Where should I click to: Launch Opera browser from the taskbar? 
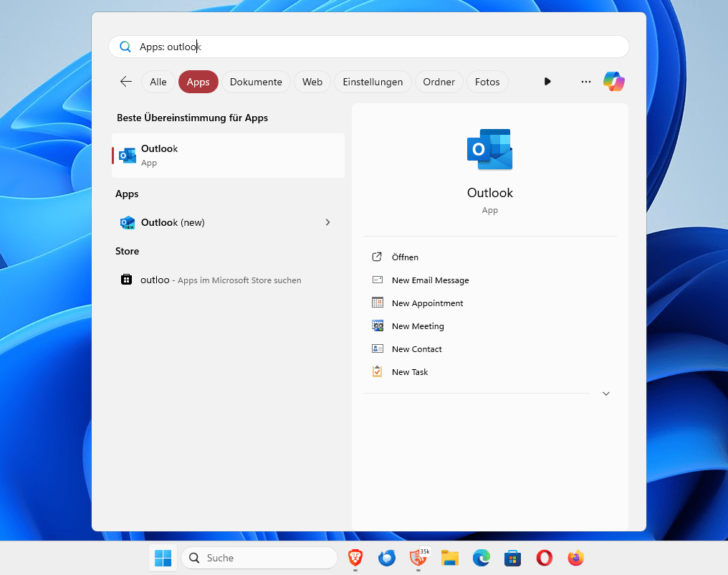click(x=544, y=558)
